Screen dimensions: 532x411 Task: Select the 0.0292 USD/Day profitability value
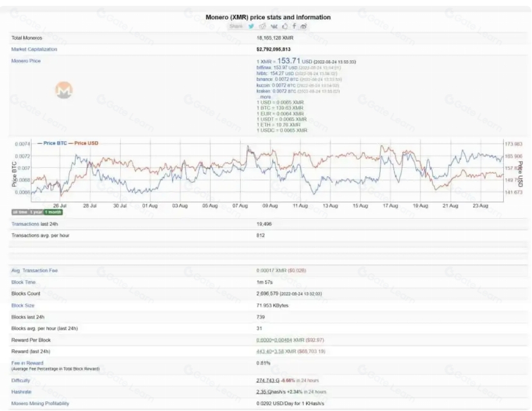(291, 403)
